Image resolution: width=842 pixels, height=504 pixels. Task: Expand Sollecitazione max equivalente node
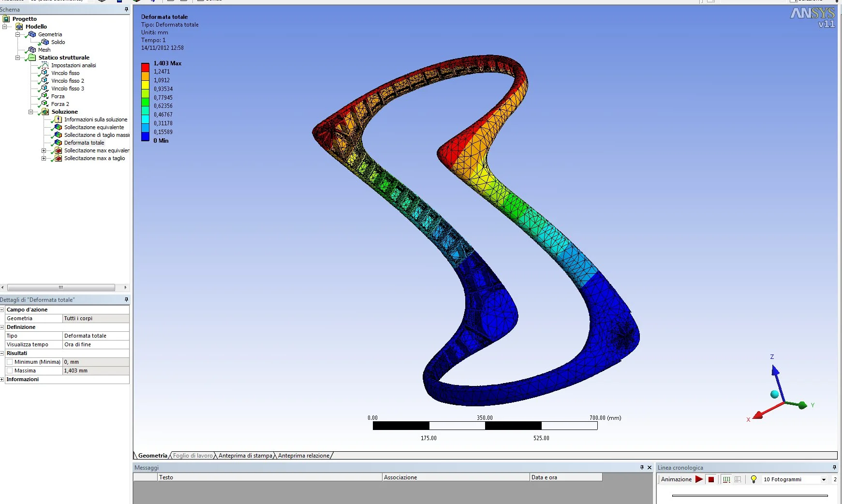tap(44, 150)
